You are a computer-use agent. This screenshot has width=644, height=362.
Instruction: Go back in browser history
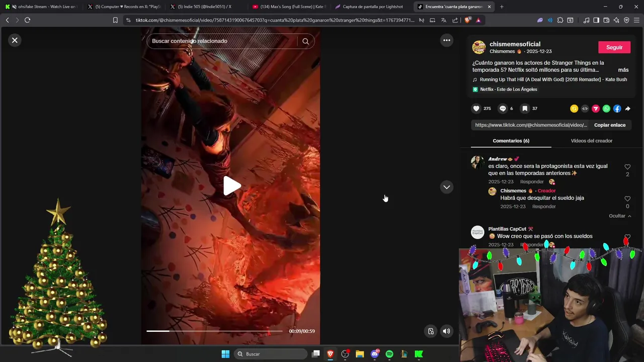click(x=7, y=20)
